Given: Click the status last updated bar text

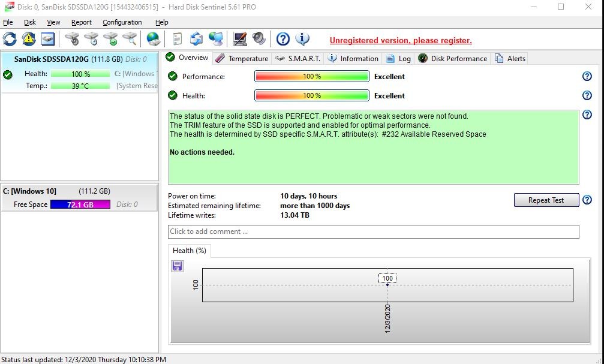Looking at the screenshot, I should tap(83, 359).
